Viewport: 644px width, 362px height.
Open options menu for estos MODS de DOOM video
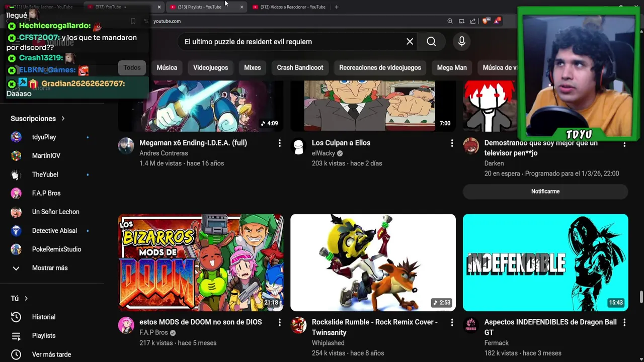coord(280,322)
